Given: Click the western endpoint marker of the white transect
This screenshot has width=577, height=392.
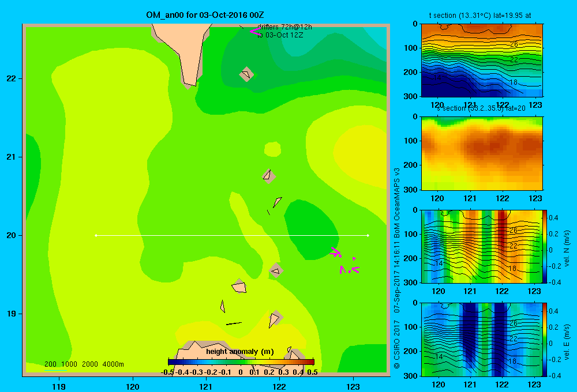Looking at the screenshot, I should click(96, 235).
